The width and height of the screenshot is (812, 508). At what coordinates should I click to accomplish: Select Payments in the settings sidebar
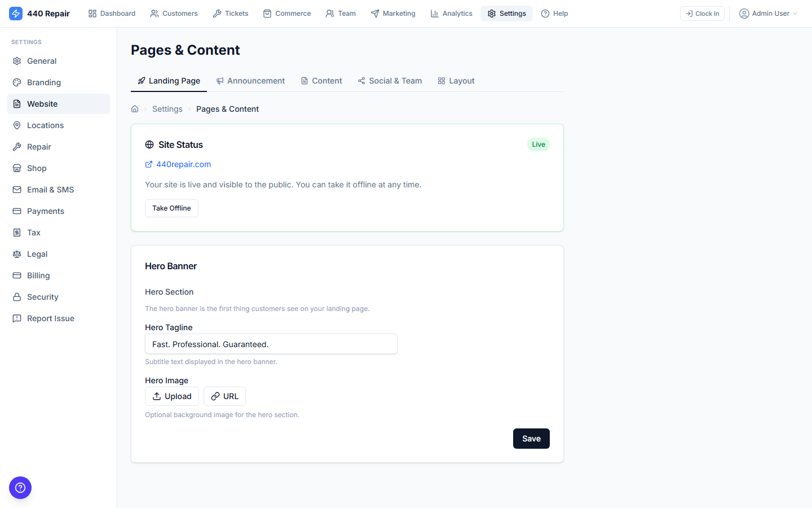(45, 211)
